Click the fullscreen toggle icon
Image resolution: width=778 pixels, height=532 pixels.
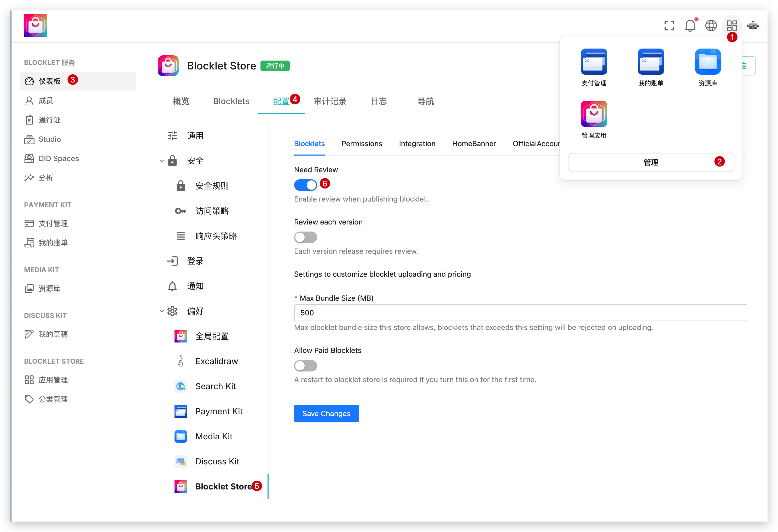coord(669,26)
